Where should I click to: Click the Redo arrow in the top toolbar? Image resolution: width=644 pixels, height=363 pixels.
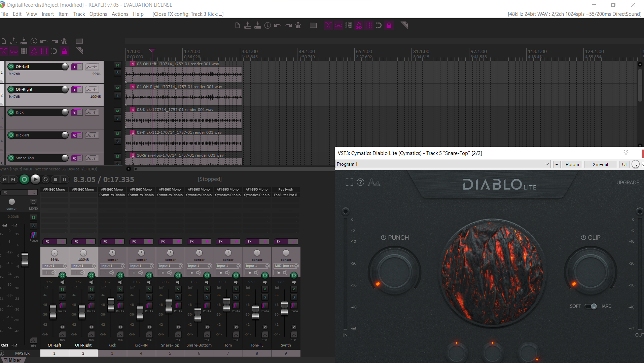(288, 26)
